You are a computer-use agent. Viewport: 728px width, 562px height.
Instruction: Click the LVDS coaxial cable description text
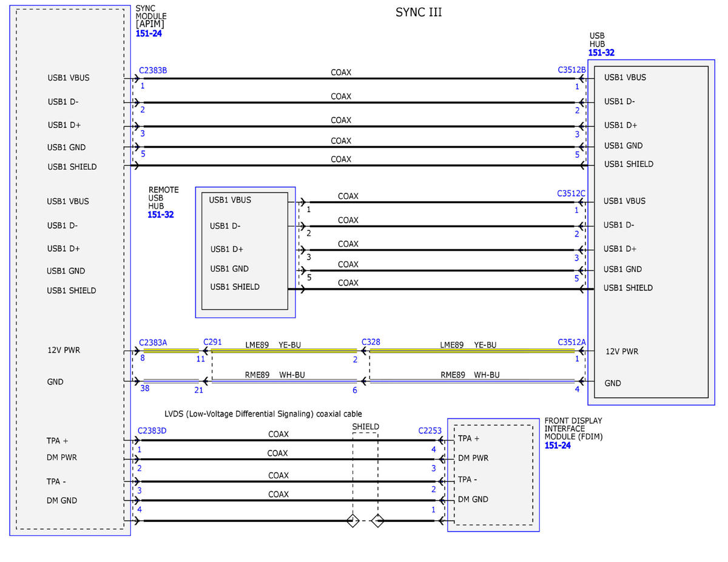point(263,413)
